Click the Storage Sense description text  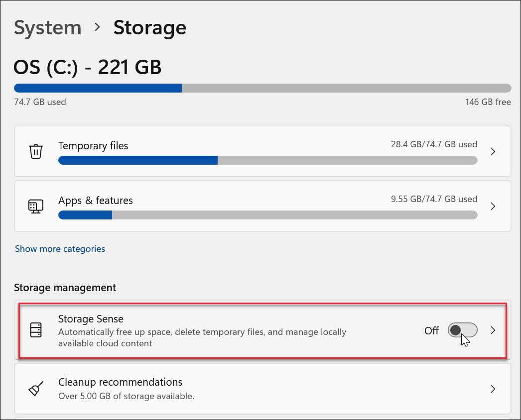pos(202,337)
